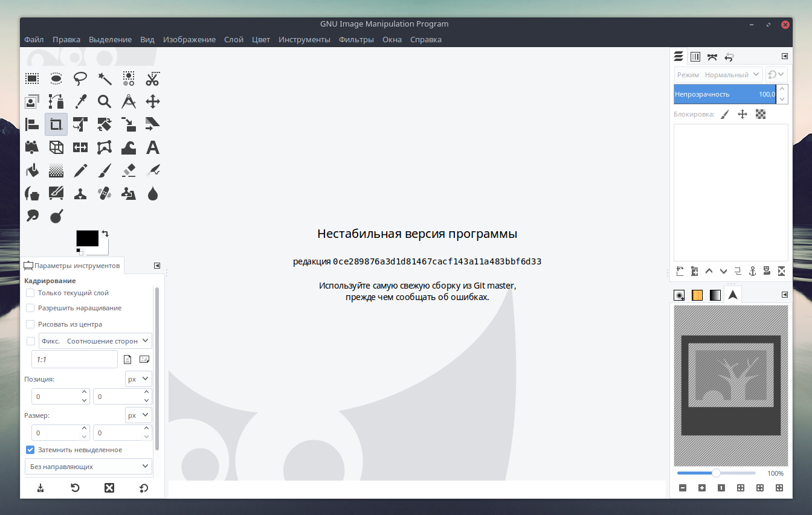Open layer 'Режим Нормальный' dropdown
This screenshot has width=812, height=515.
pyautogui.click(x=719, y=75)
